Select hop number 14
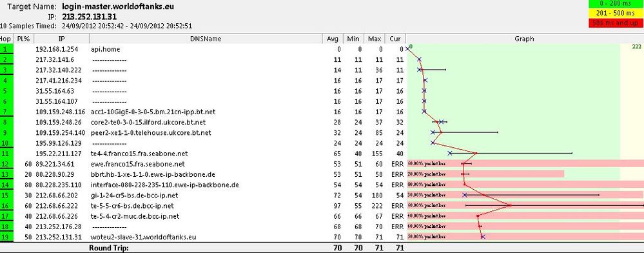 pyautogui.click(x=6, y=185)
